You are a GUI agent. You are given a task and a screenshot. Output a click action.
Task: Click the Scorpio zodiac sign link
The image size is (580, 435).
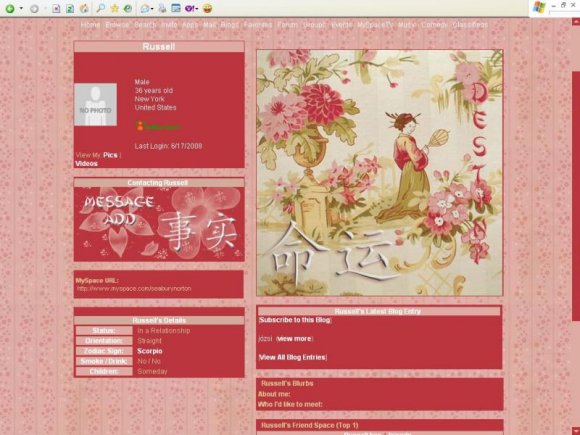[x=150, y=351]
